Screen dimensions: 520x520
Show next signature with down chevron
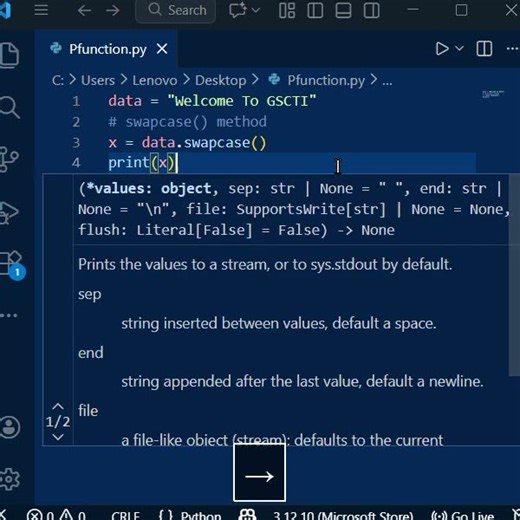(x=58, y=437)
